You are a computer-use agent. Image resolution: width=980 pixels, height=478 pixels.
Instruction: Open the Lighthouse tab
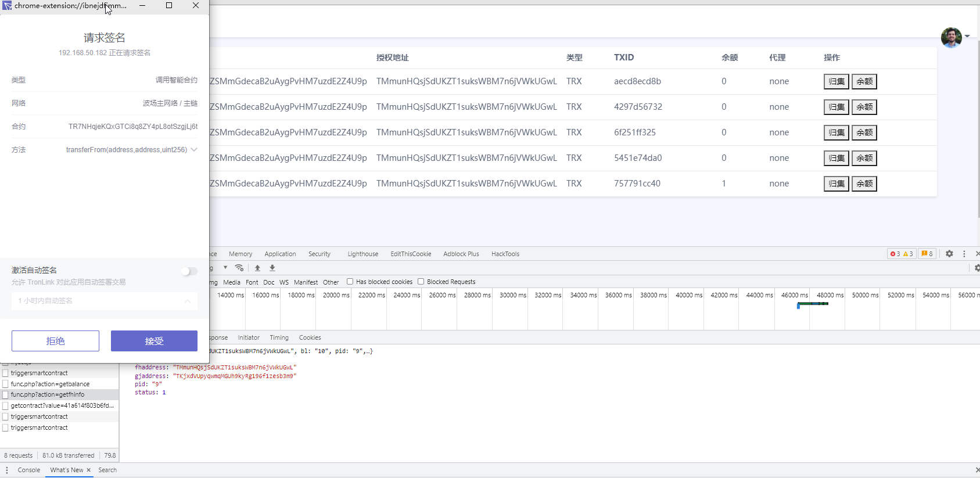pyautogui.click(x=363, y=254)
